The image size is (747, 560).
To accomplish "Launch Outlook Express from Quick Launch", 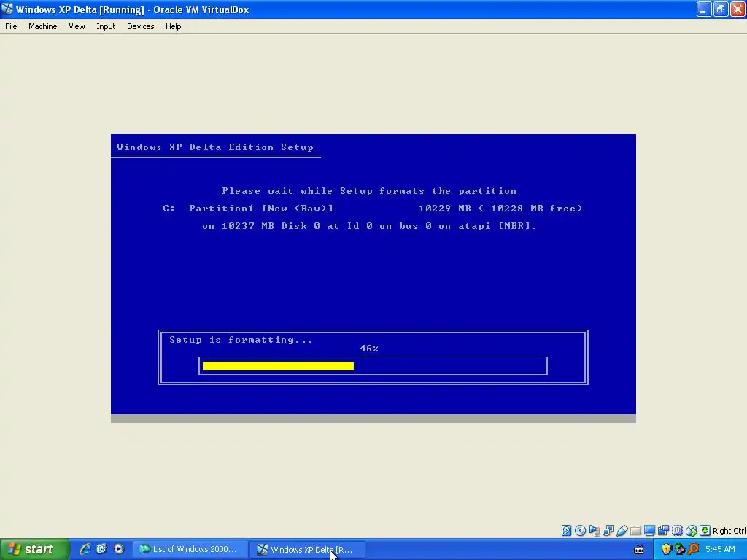I will [x=101, y=549].
